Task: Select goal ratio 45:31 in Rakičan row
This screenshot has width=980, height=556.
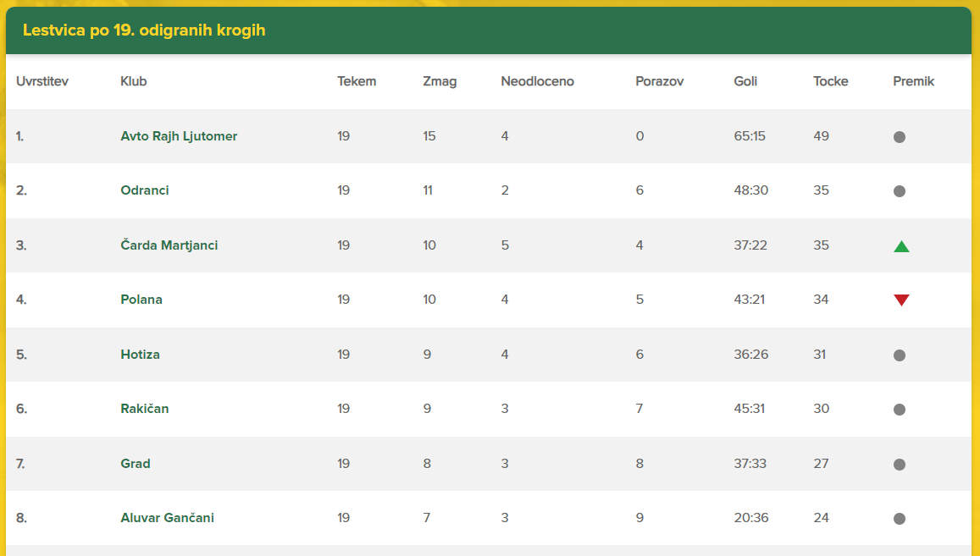Action: 750,409
